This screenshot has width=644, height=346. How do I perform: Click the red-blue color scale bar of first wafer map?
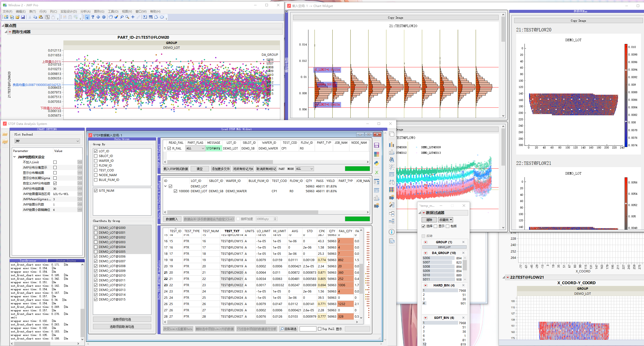[x=626, y=95]
